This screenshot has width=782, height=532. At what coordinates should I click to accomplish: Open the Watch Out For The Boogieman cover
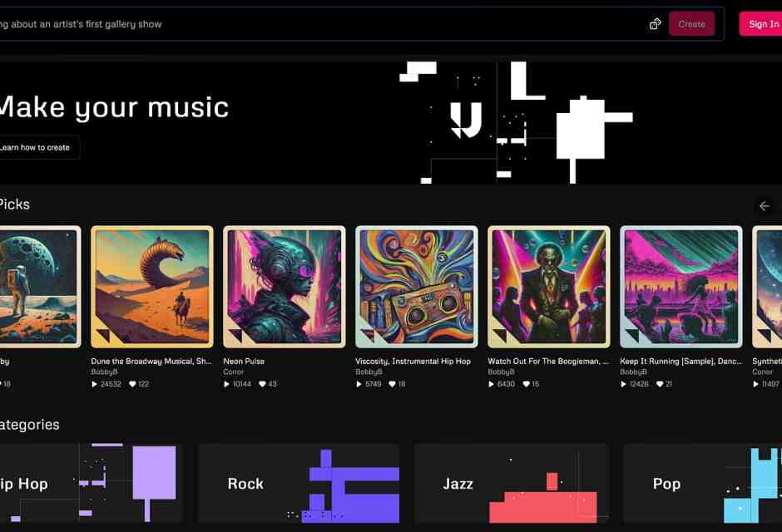tap(548, 287)
